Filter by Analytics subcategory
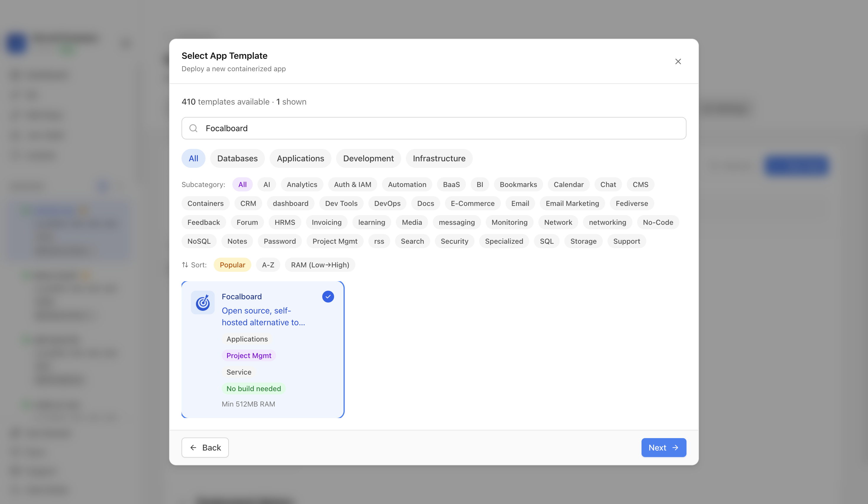868x504 pixels. click(x=302, y=185)
